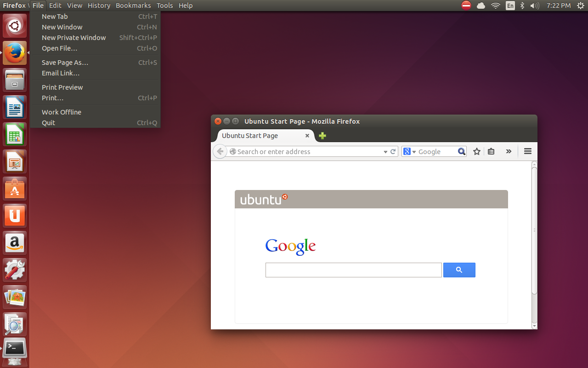This screenshot has height=368, width=588.
Task: Open the Help menu
Action: [x=186, y=6]
